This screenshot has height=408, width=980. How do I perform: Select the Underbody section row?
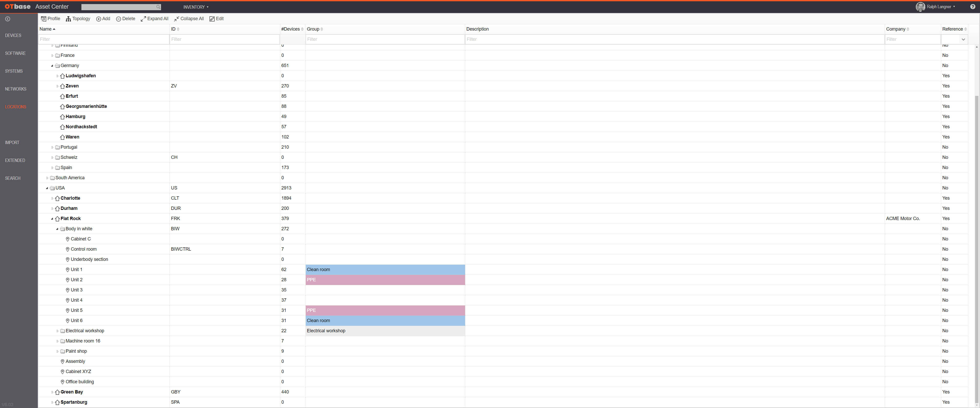[x=503, y=259]
